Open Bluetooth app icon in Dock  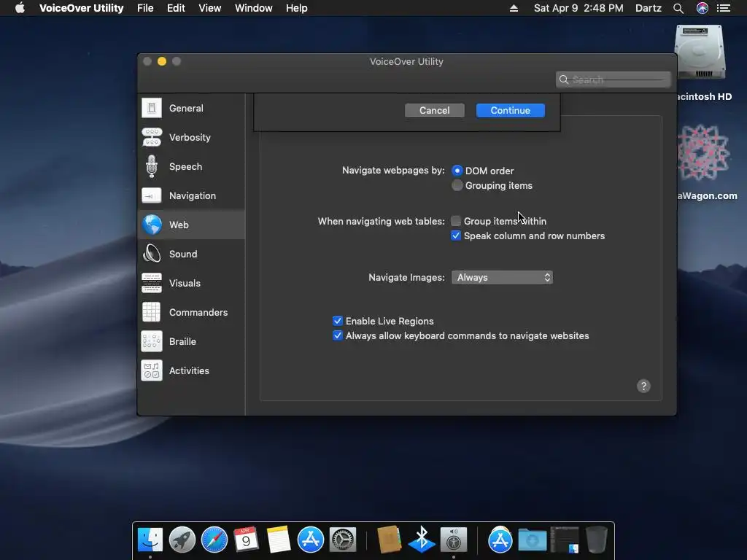(x=421, y=540)
